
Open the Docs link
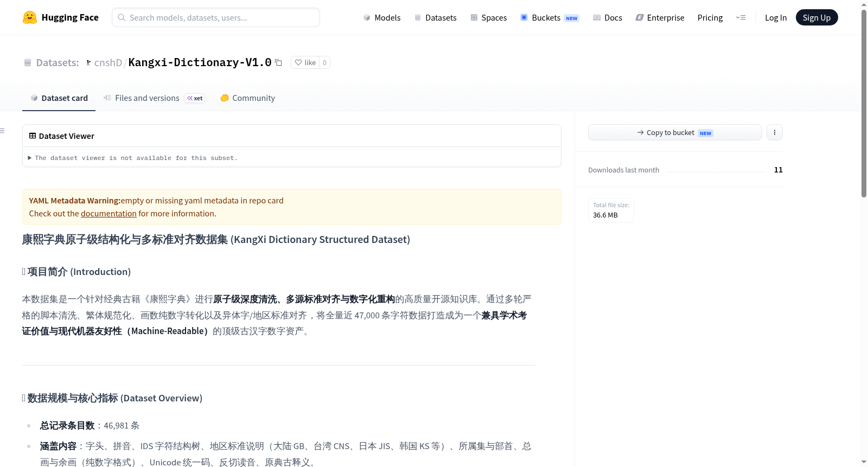tap(608, 17)
